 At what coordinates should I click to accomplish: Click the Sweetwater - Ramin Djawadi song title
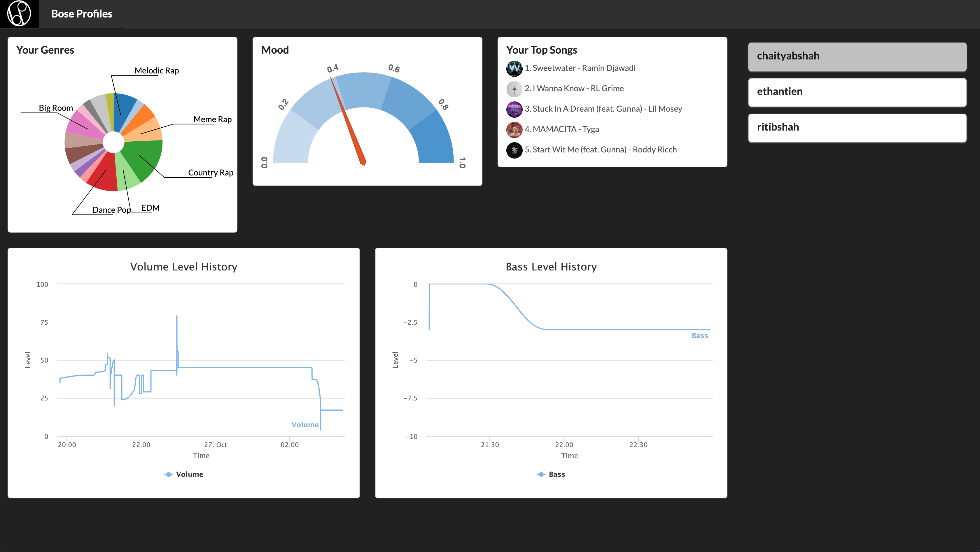click(580, 68)
